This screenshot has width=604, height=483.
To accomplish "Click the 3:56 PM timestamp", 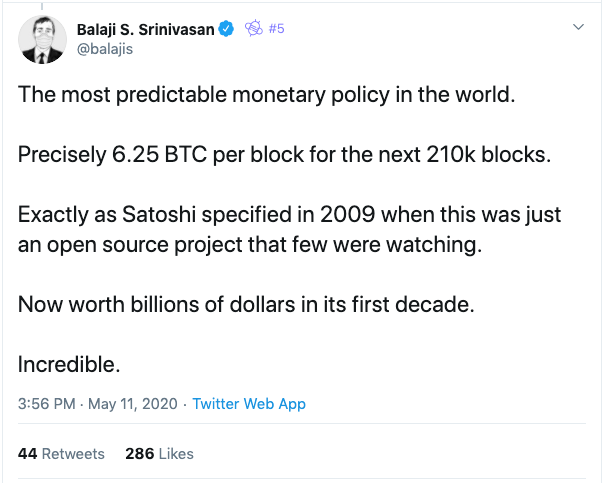I will [47, 404].
